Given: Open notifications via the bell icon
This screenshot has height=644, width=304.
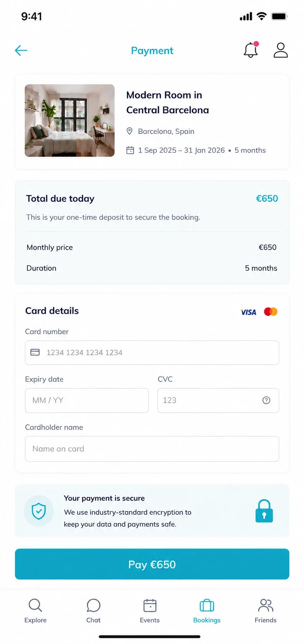Looking at the screenshot, I should (251, 50).
